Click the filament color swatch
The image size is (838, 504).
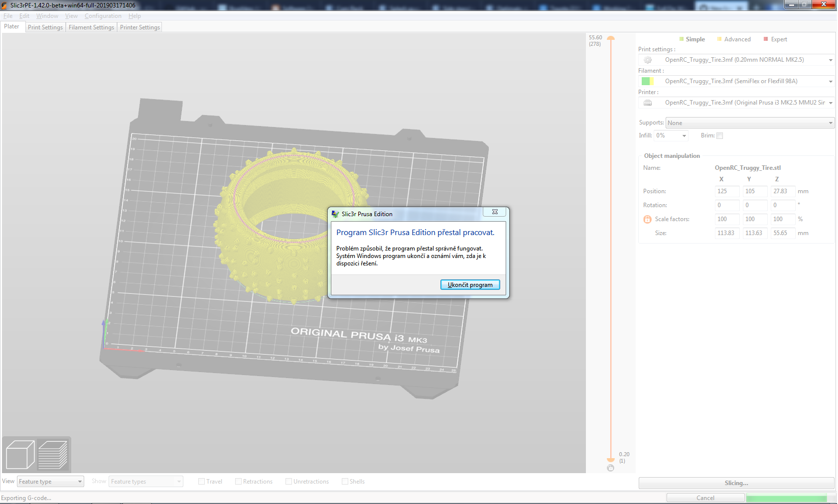click(648, 81)
